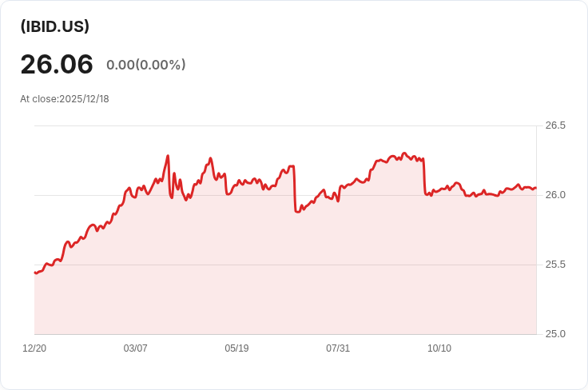Click the 25.0 y-axis label
Screen dimensions: 588x390
[x=555, y=334]
